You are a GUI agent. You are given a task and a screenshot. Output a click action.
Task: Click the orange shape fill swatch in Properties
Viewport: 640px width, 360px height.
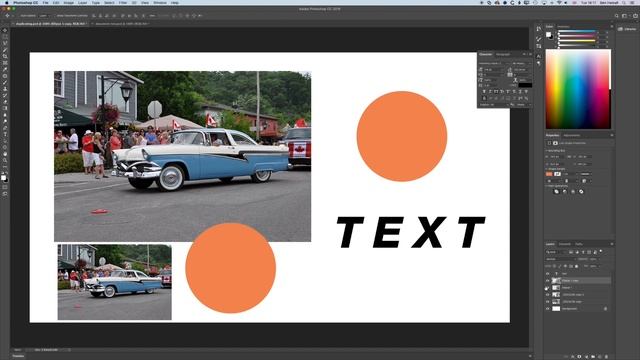[x=549, y=174]
